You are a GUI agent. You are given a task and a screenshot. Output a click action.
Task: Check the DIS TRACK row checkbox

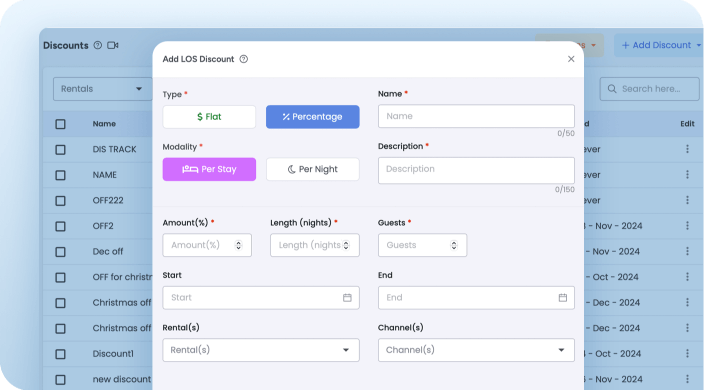tap(60, 149)
